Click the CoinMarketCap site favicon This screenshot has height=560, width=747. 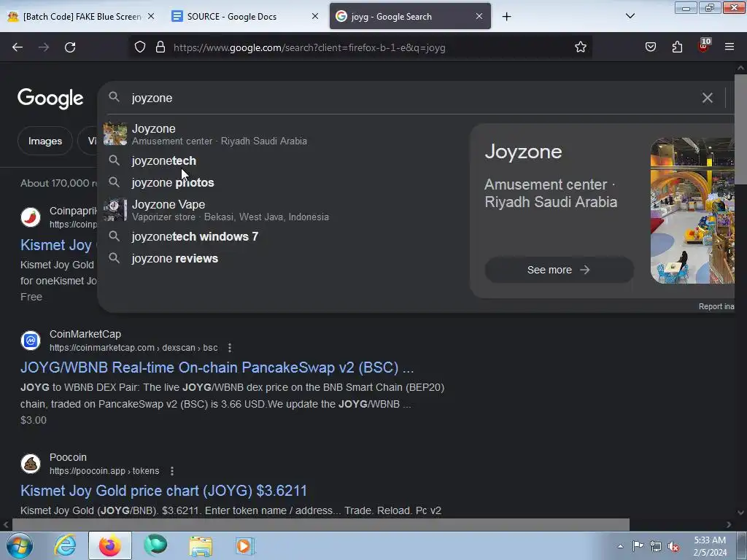[x=31, y=341]
